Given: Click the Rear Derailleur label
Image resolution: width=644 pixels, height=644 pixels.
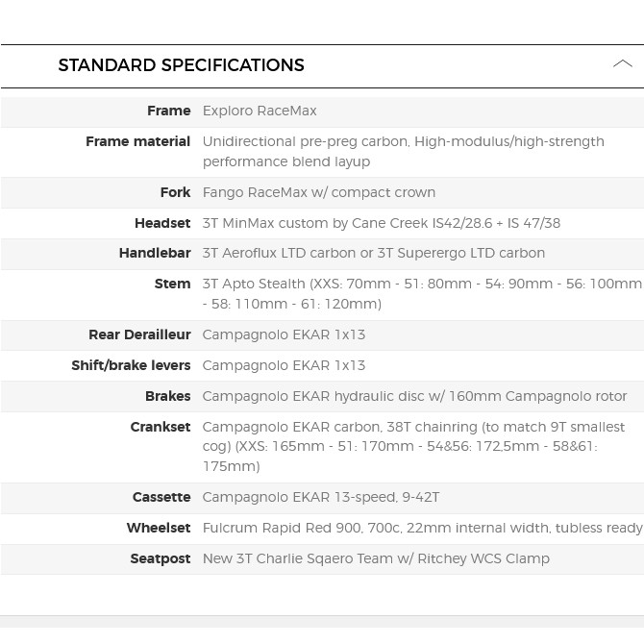Looking at the screenshot, I should tap(139, 334).
